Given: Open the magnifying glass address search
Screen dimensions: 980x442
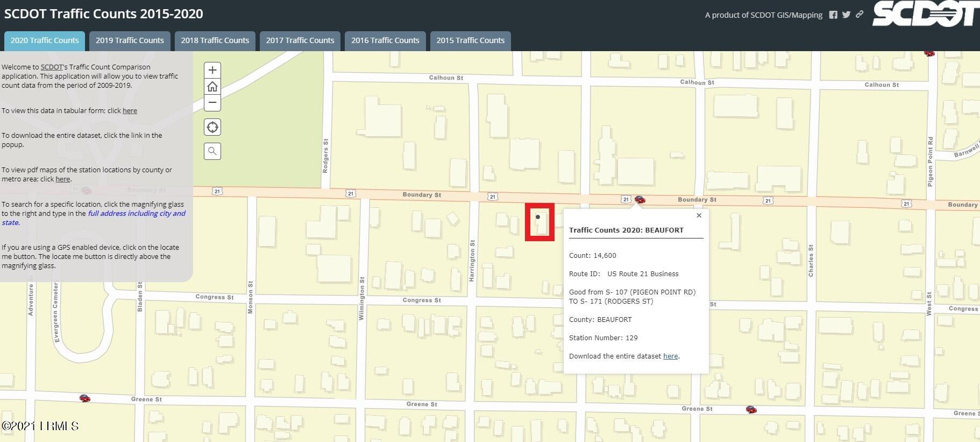Looking at the screenshot, I should [x=212, y=151].
